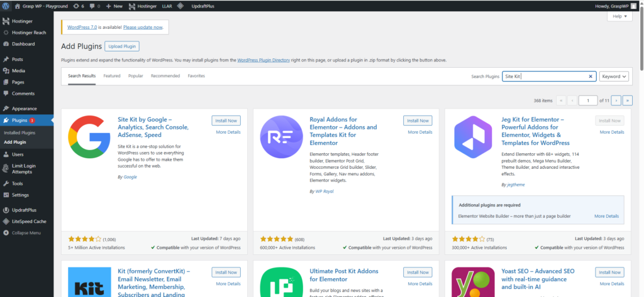Switch to the Popular tab

point(136,76)
